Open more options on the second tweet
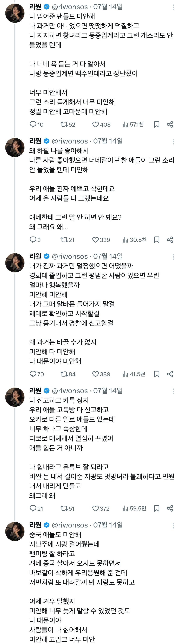 coord(173,141)
